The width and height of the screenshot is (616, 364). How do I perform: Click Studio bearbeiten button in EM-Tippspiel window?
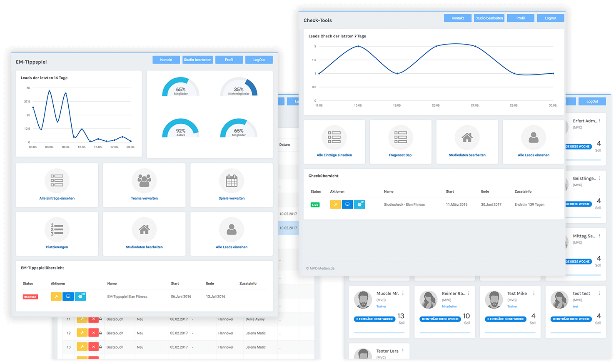(197, 60)
